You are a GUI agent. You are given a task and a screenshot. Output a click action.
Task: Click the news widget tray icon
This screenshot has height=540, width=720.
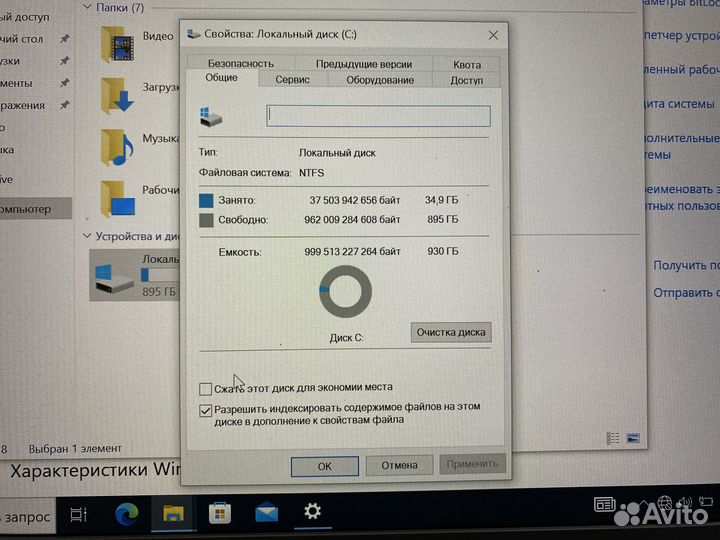click(x=604, y=504)
